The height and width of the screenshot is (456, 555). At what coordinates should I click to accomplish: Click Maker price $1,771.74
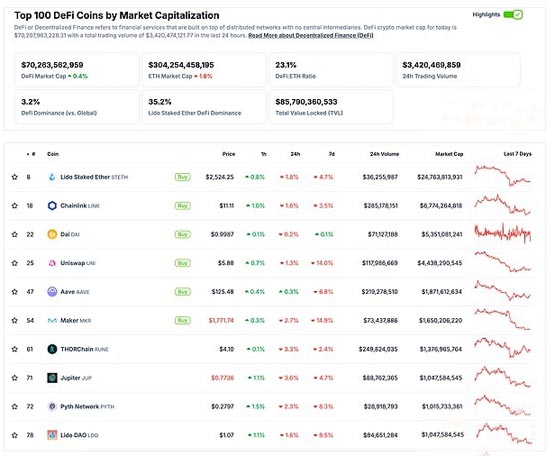point(221,320)
